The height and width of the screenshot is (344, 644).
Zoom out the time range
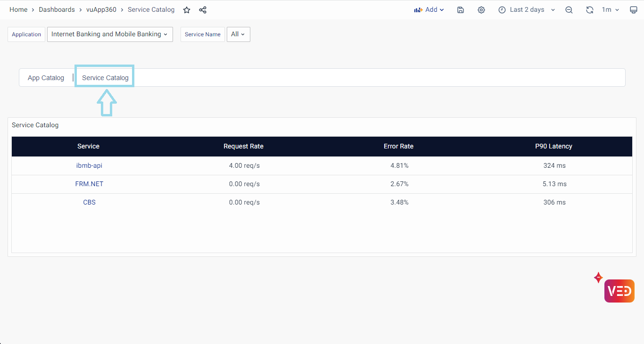[x=569, y=10]
